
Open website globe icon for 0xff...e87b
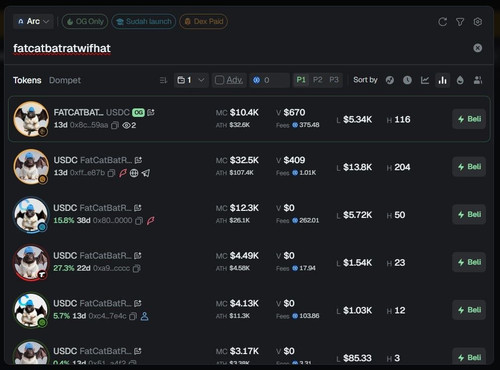[x=134, y=173]
